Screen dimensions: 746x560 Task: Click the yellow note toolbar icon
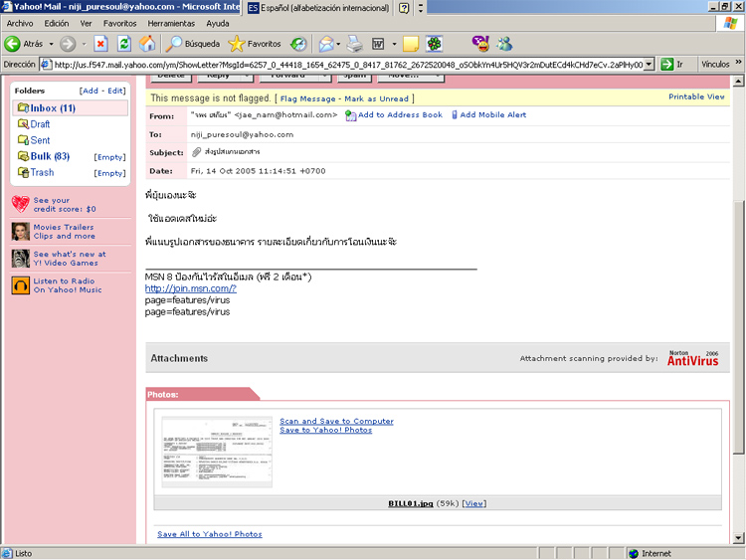coord(411,44)
